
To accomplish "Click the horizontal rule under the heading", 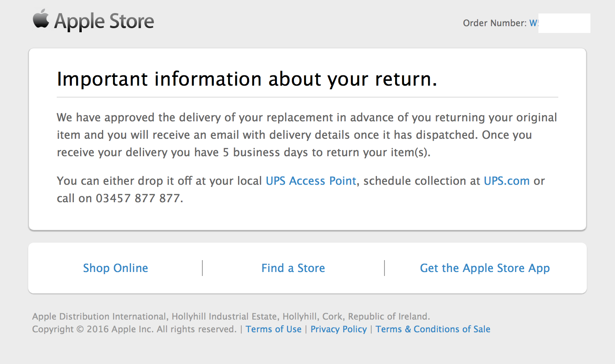I will pyautogui.click(x=307, y=97).
